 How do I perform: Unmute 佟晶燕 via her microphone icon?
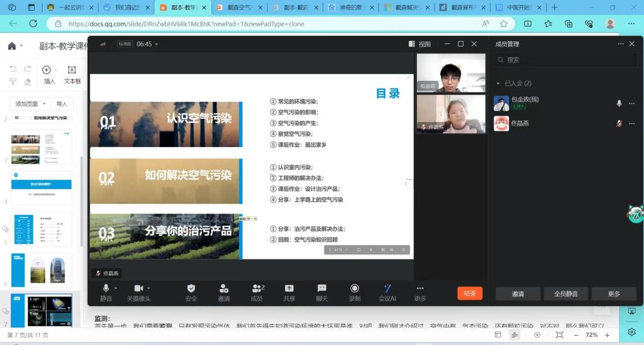pos(619,124)
